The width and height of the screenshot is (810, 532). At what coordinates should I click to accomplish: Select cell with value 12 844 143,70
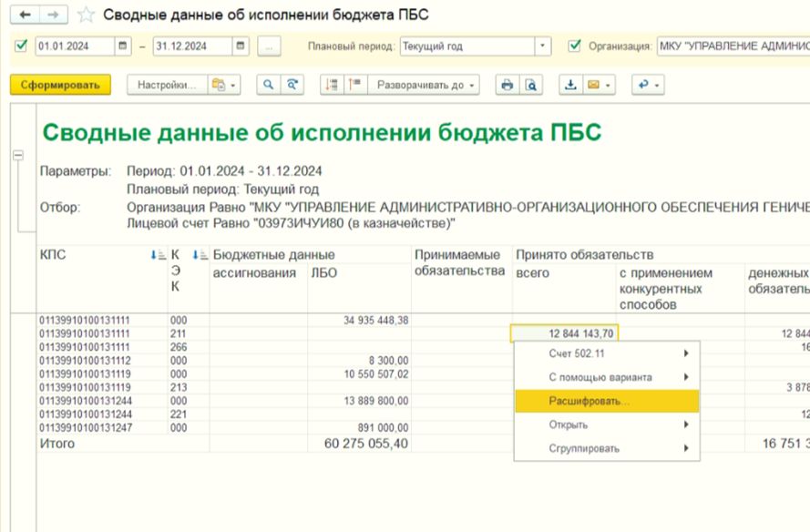[564, 333]
